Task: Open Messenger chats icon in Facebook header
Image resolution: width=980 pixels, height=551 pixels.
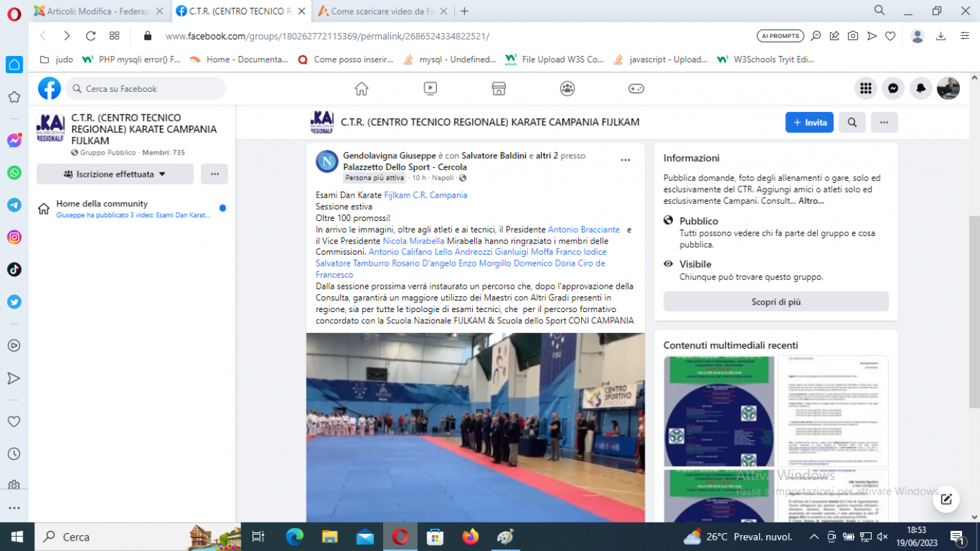Action: [x=893, y=88]
